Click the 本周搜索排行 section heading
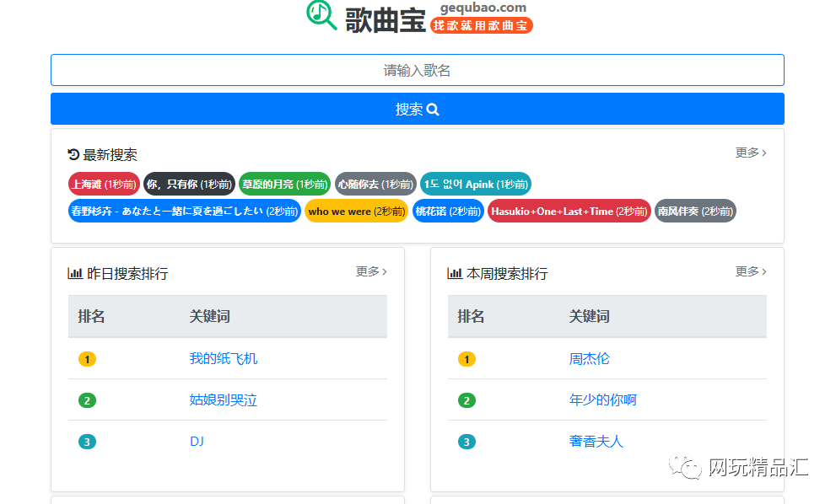The width and height of the screenshot is (836, 504). tap(507, 274)
